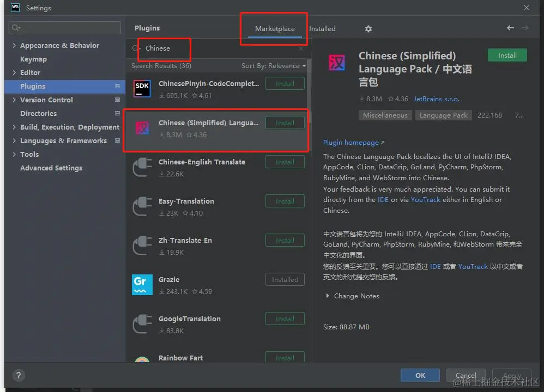Image resolution: width=544 pixels, height=392 pixels.
Task: Click the OK button
Action: [420, 375]
